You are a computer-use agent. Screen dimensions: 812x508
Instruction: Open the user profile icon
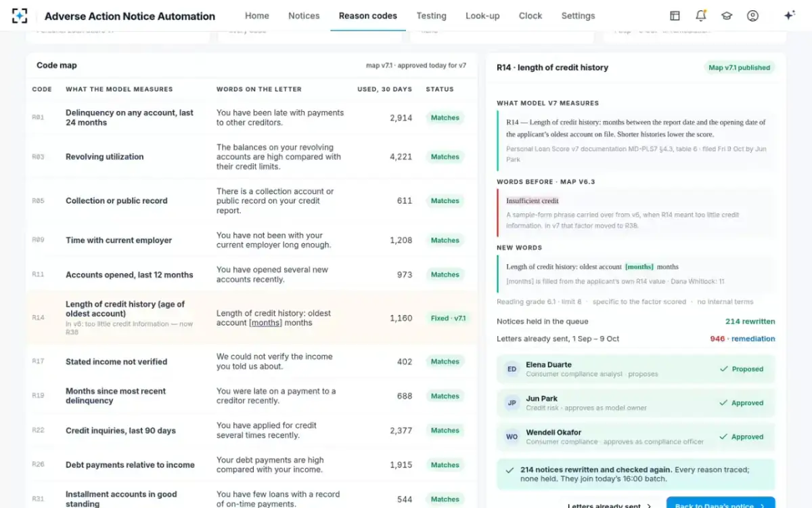[752, 16]
